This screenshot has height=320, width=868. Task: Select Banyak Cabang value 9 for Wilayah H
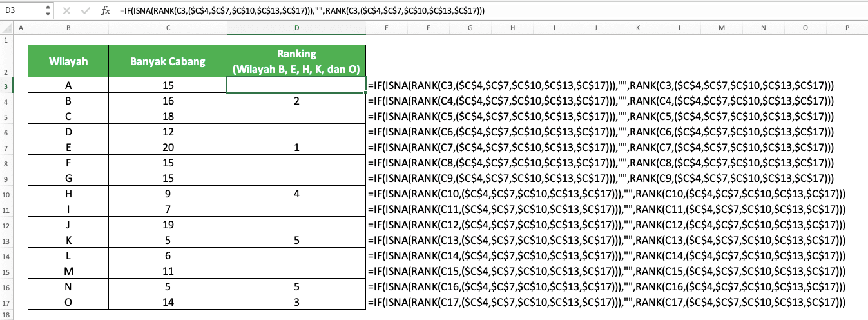pos(168,194)
